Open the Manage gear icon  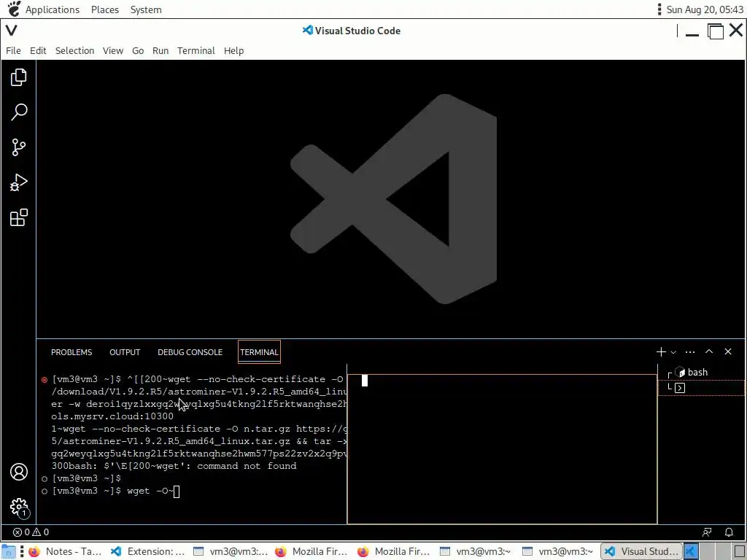click(x=18, y=507)
